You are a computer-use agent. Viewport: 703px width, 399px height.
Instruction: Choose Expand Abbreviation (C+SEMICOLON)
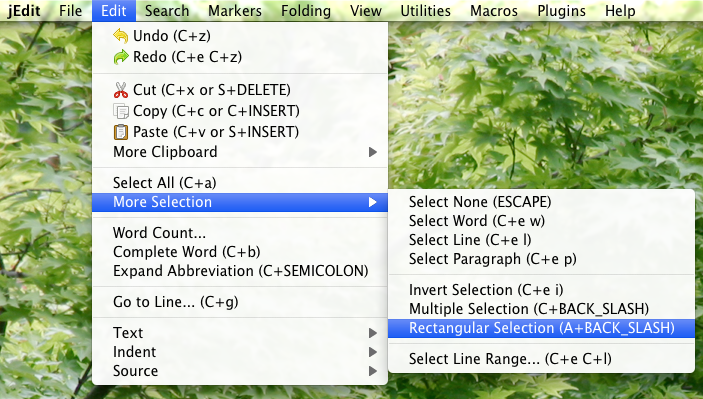click(240, 271)
